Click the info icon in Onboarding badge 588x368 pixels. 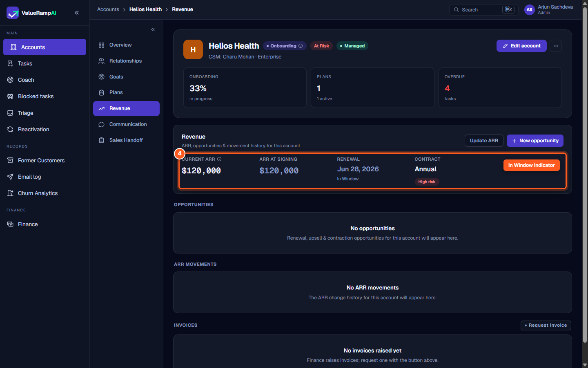[x=301, y=46]
